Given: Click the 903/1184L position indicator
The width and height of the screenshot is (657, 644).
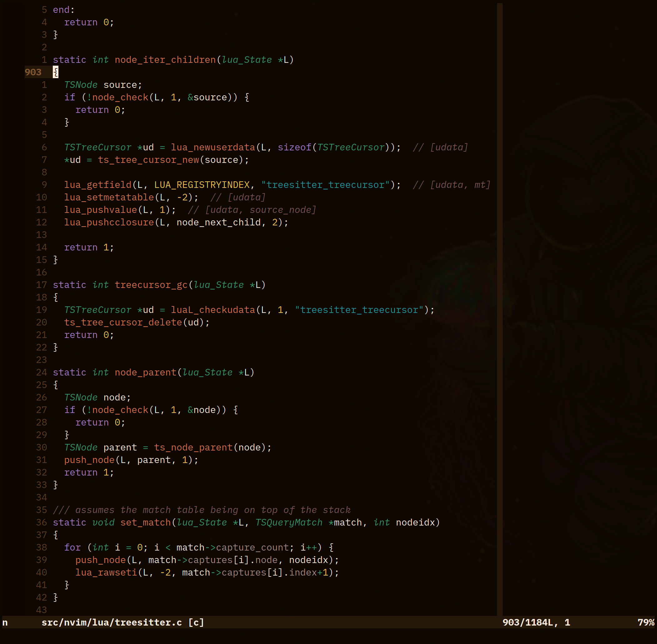Looking at the screenshot, I should click(528, 623).
